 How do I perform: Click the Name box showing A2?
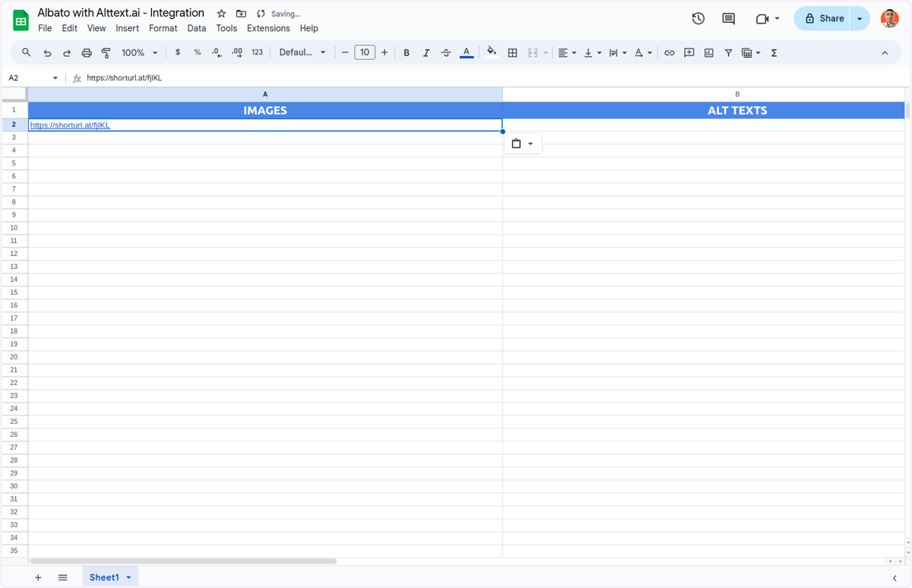(x=33, y=77)
